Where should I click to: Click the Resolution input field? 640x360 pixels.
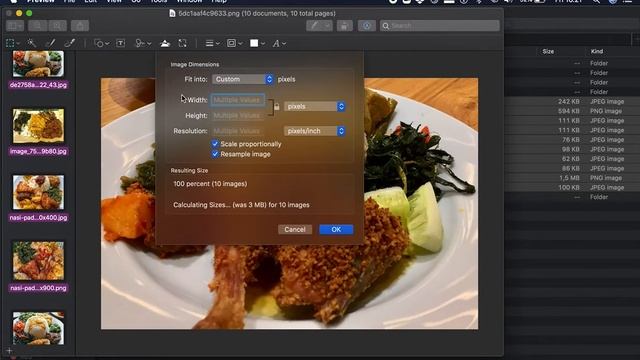(x=238, y=131)
